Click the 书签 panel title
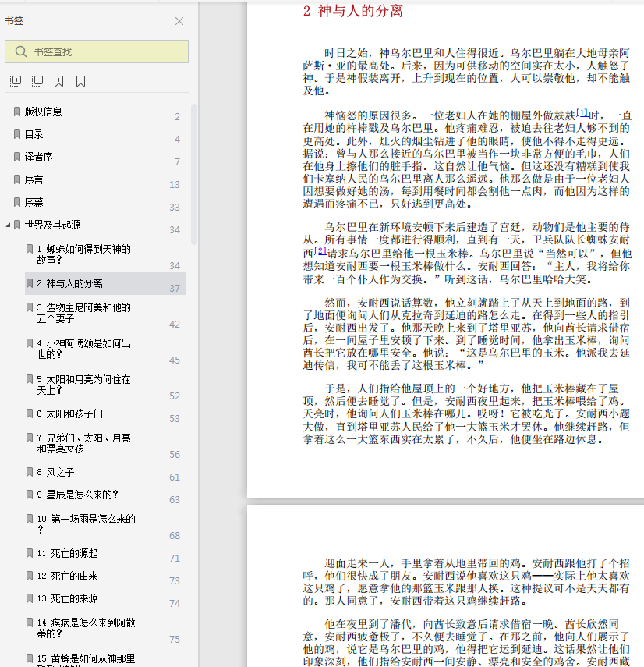 (x=14, y=21)
